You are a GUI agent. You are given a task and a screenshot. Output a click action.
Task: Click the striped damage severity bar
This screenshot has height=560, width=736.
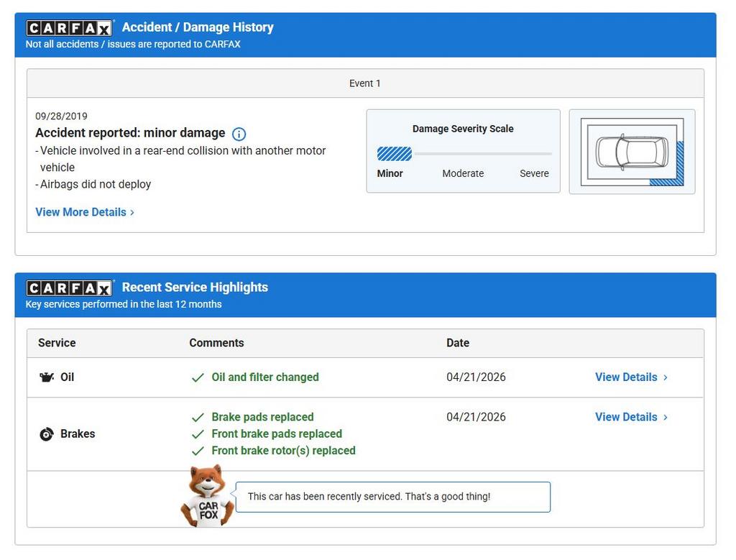(x=395, y=154)
